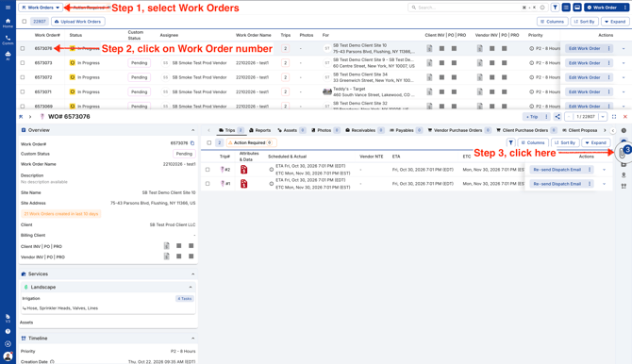Collapse the Timeline section
632x364 pixels.
192,339
